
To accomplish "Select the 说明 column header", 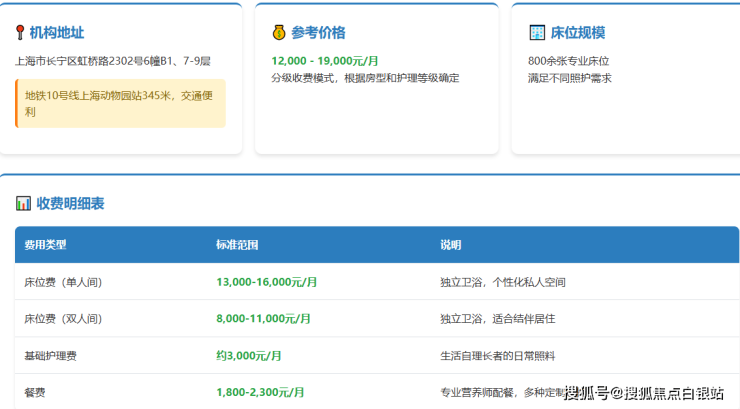I will (x=451, y=245).
